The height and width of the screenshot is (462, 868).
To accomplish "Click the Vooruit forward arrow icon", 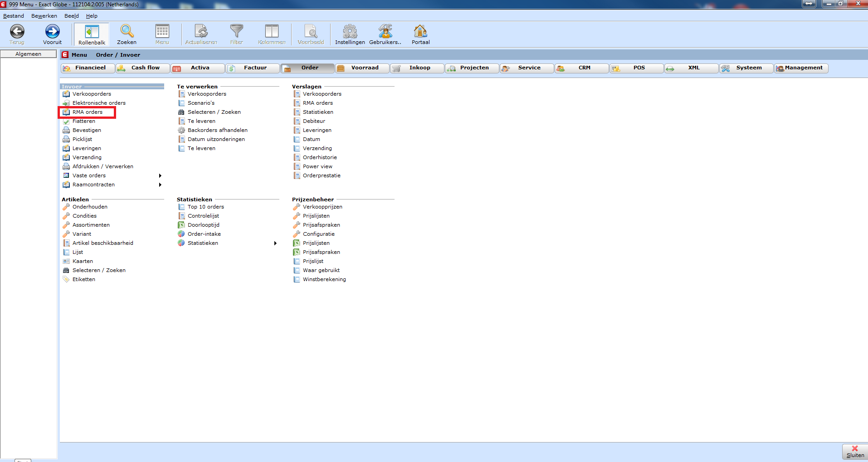I will point(52,31).
